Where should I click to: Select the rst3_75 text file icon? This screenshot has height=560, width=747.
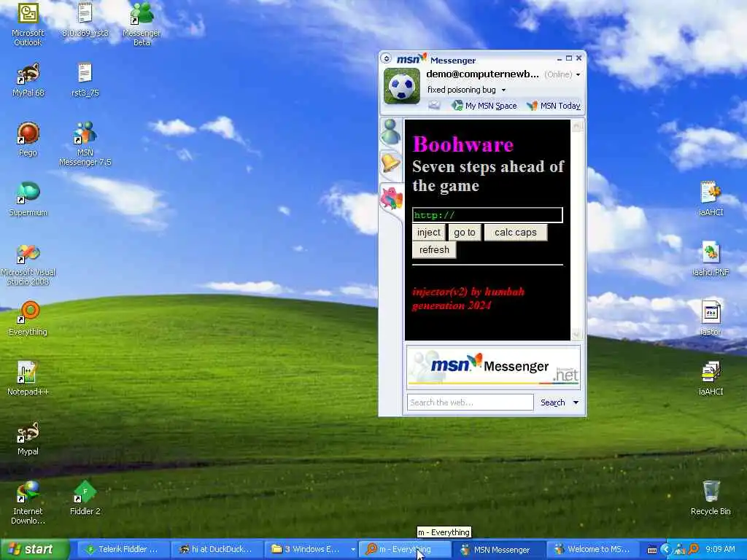point(85,79)
